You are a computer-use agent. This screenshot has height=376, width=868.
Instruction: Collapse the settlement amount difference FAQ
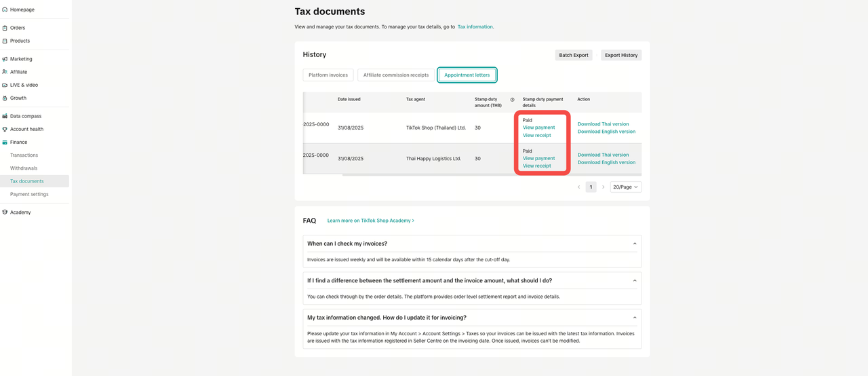[x=635, y=280]
